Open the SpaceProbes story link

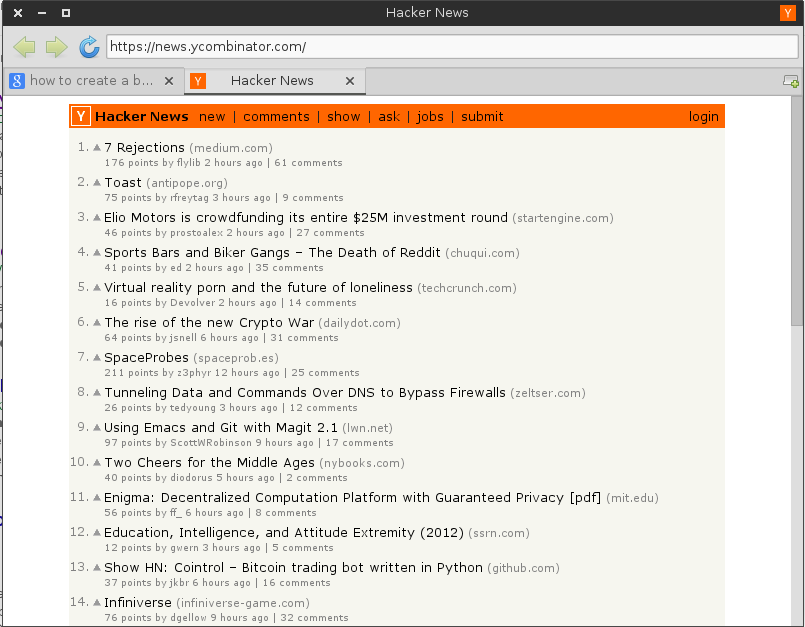(146, 358)
